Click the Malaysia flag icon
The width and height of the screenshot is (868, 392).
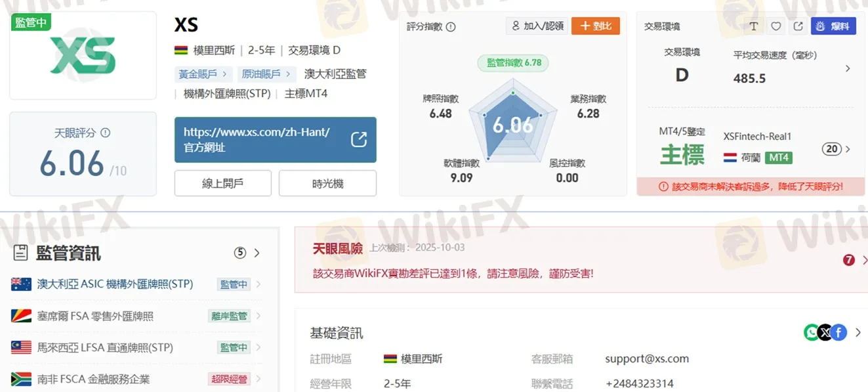(21, 347)
